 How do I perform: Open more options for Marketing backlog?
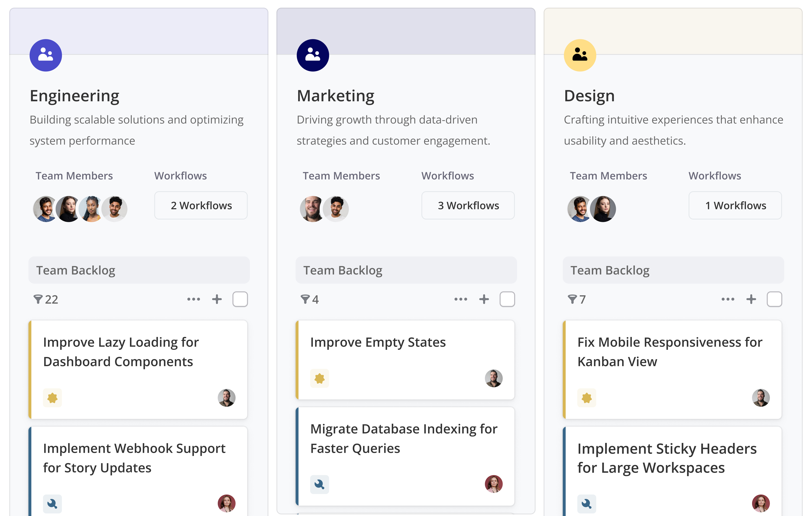tap(461, 299)
